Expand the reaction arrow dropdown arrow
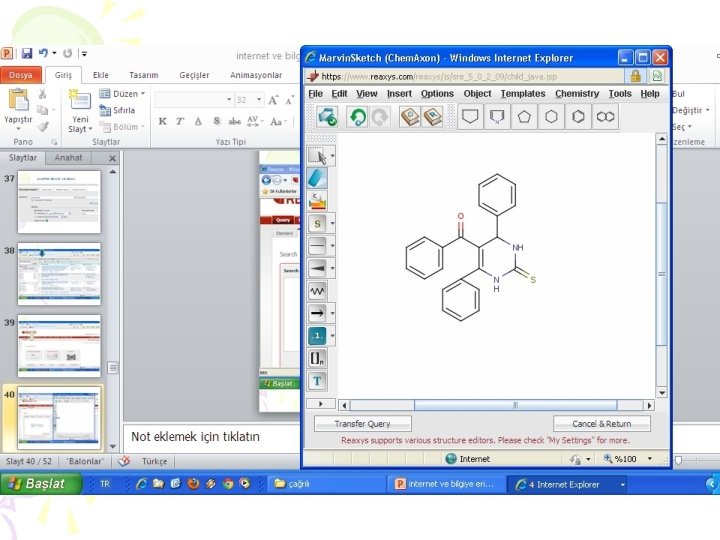 coord(332,313)
